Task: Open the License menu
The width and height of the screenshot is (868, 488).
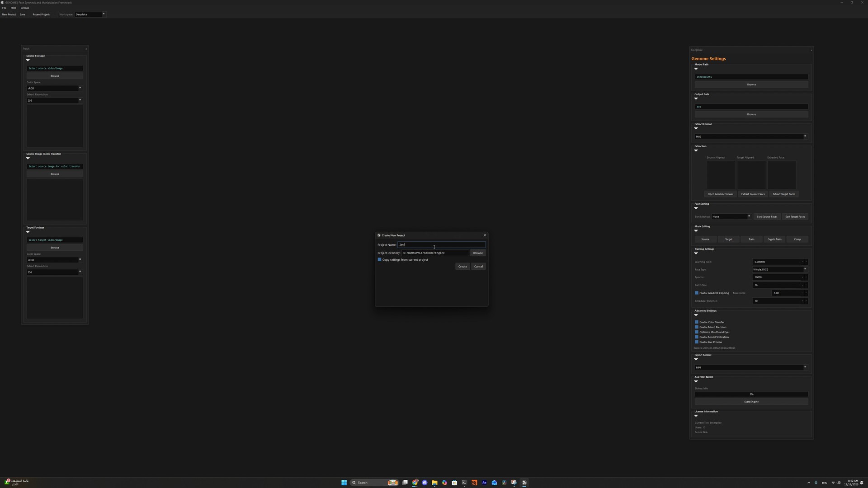Action: point(25,8)
